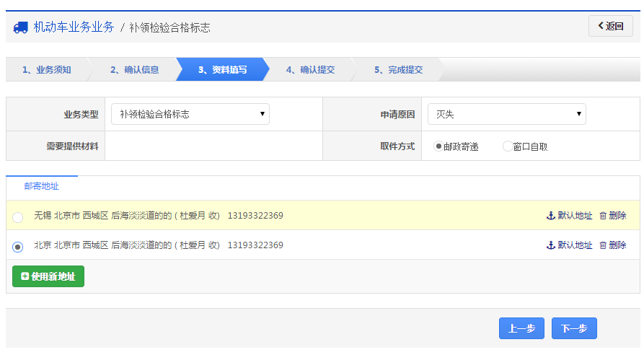Open the 业务类型 dropdown

point(190,114)
